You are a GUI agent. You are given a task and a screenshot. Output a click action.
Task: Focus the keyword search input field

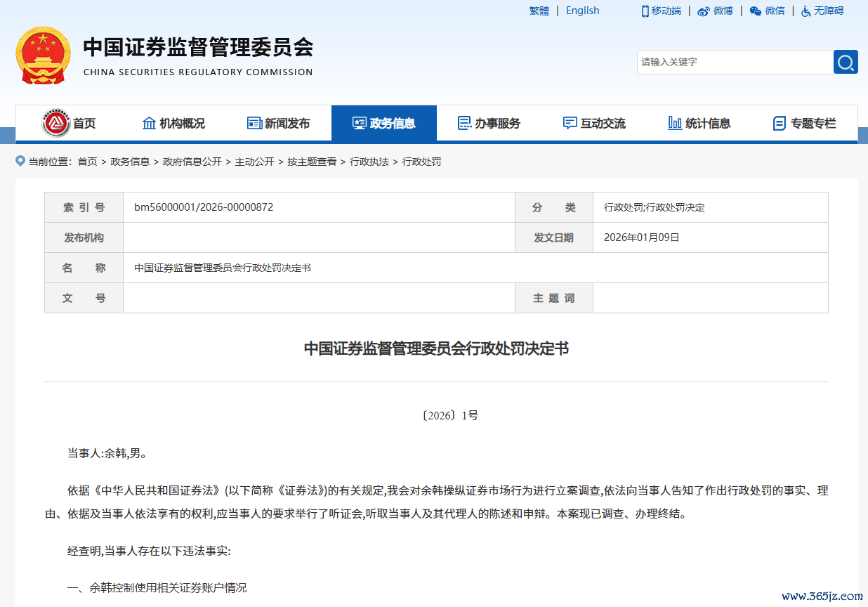coord(734,62)
